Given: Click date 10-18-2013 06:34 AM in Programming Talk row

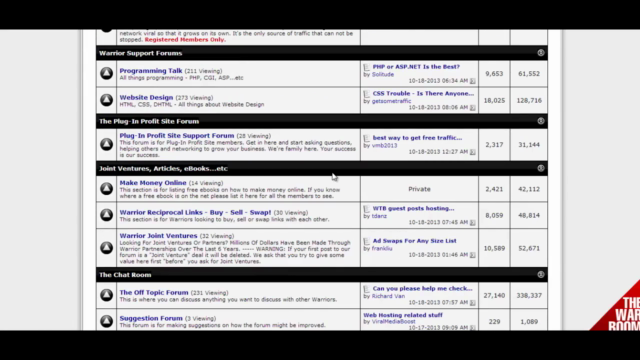Looking at the screenshot, I should [438, 81].
